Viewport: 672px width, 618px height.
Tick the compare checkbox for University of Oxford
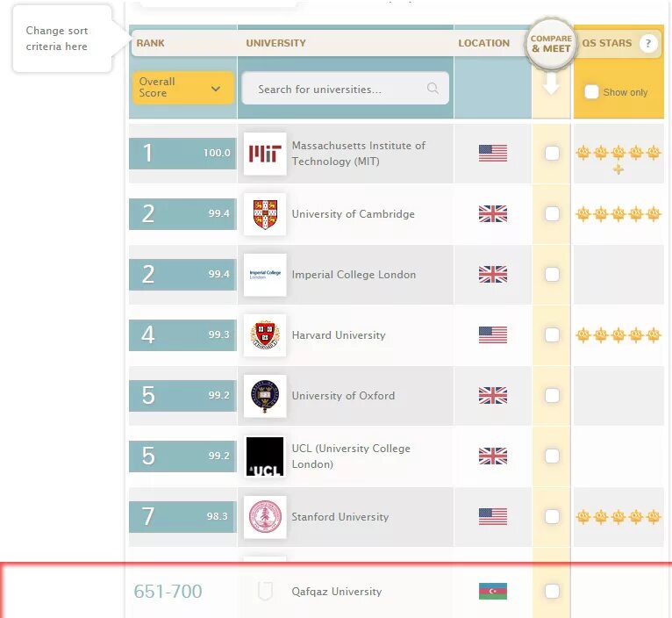tap(552, 395)
